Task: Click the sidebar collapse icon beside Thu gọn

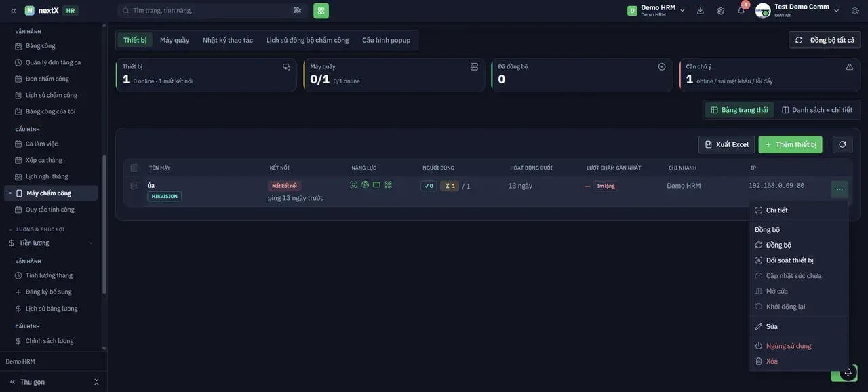Action: tap(96, 382)
